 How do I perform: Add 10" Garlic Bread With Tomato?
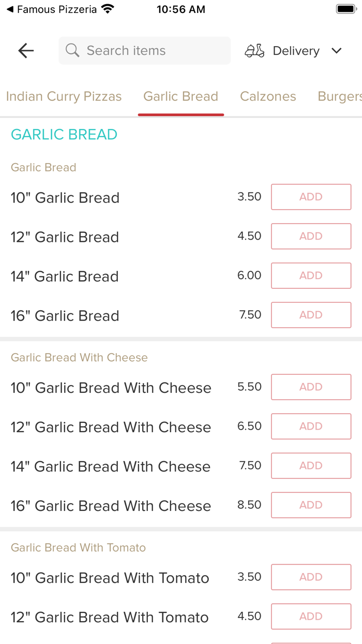tap(311, 577)
